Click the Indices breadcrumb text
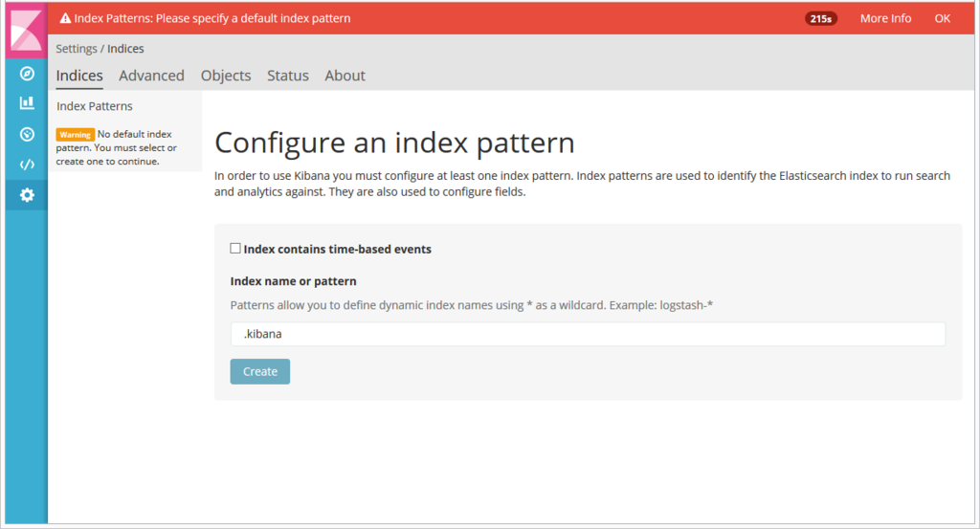Viewport: 980px width, 529px height. click(x=125, y=49)
